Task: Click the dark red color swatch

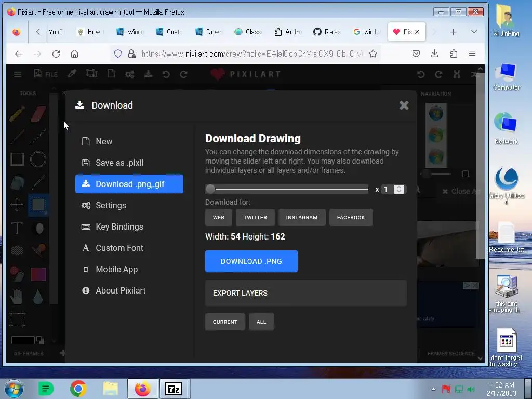Action: pos(38,274)
